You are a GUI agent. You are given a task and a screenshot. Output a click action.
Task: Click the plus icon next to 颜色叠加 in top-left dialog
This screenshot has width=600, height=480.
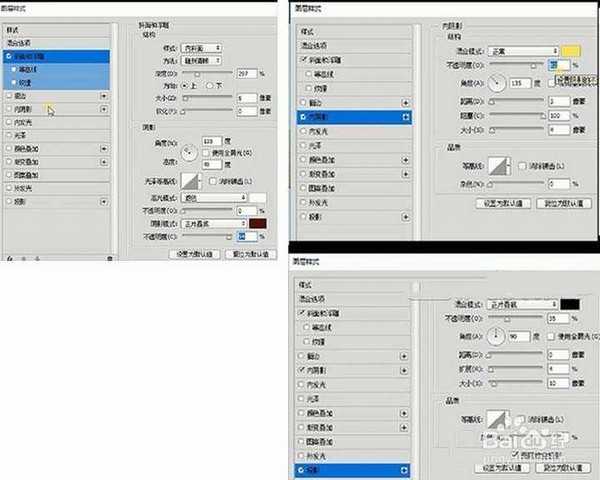tap(104, 146)
